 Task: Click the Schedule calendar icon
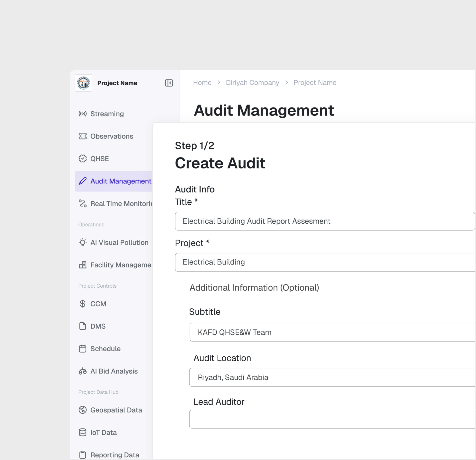click(83, 349)
